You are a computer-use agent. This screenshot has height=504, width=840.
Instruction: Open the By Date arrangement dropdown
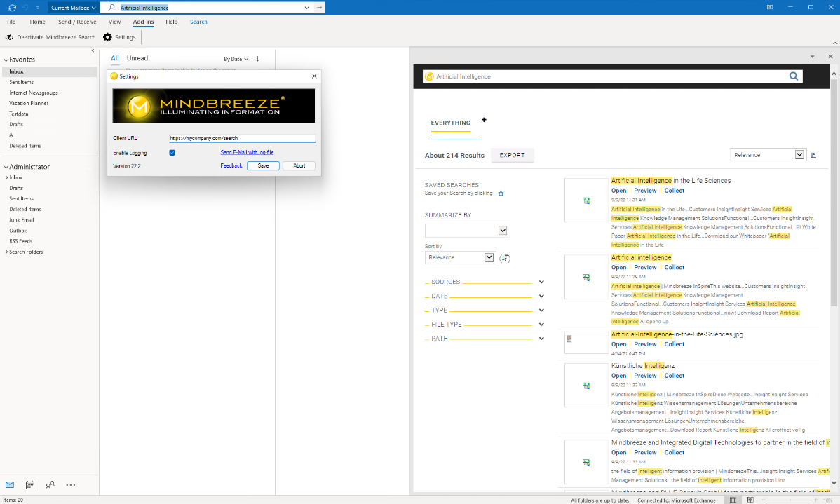236,59
